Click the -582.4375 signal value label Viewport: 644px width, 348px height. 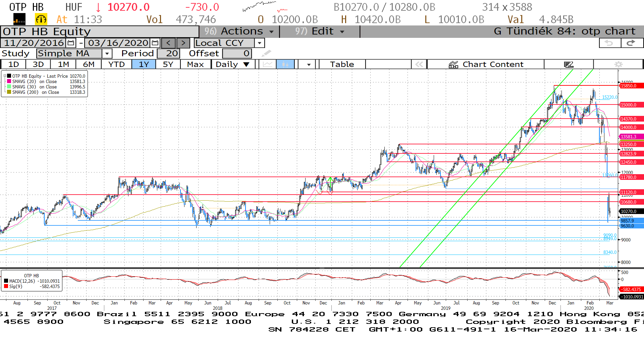click(x=631, y=289)
